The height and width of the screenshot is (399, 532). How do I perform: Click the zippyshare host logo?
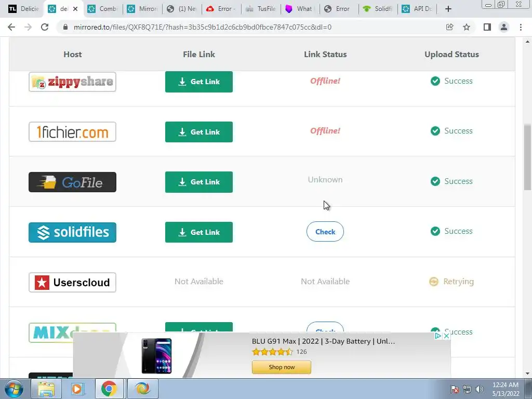click(x=72, y=82)
